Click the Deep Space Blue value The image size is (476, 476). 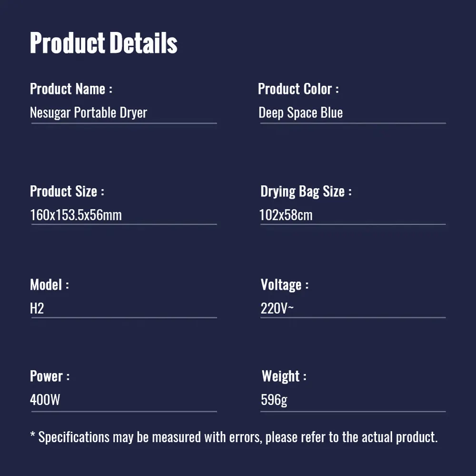tap(300, 113)
